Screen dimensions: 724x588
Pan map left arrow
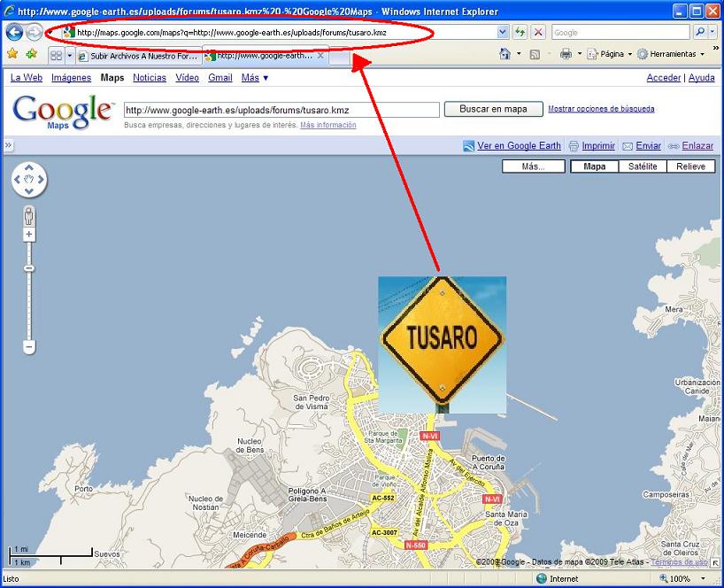pos(17,179)
